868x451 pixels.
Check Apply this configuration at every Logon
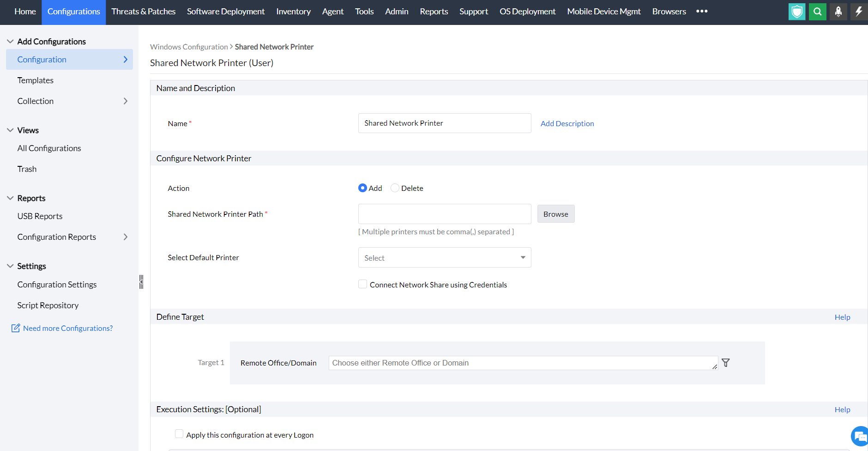coord(179,434)
